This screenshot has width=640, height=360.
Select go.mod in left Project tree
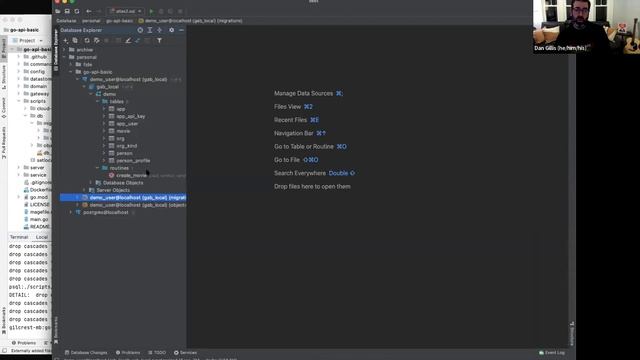tap(38, 197)
